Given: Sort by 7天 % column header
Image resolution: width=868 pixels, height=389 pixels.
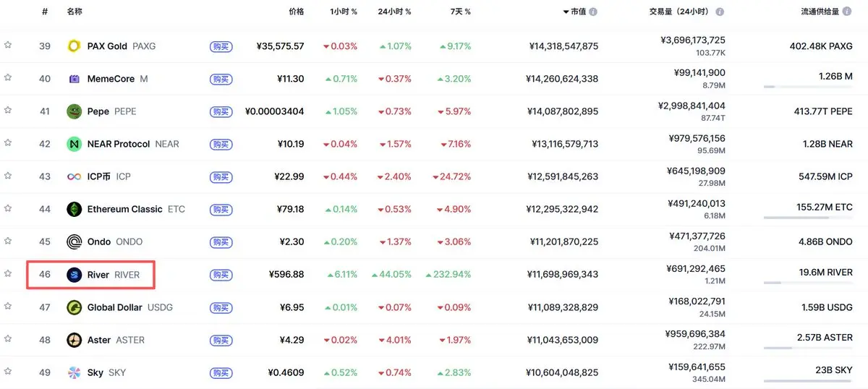Looking at the screenshot, I should [x=458, y=12].
